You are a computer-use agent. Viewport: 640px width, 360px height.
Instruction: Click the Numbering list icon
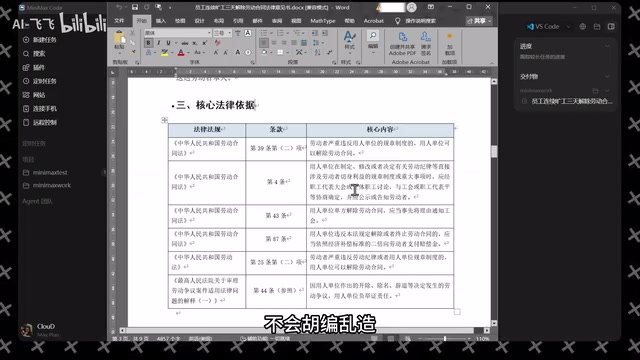tap(281, 33)
